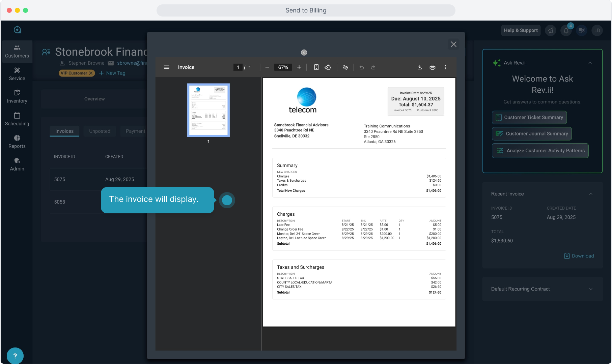This screenshot has width=612, height=364.
Task: Open the notifications bell
Action: (566, 31)
